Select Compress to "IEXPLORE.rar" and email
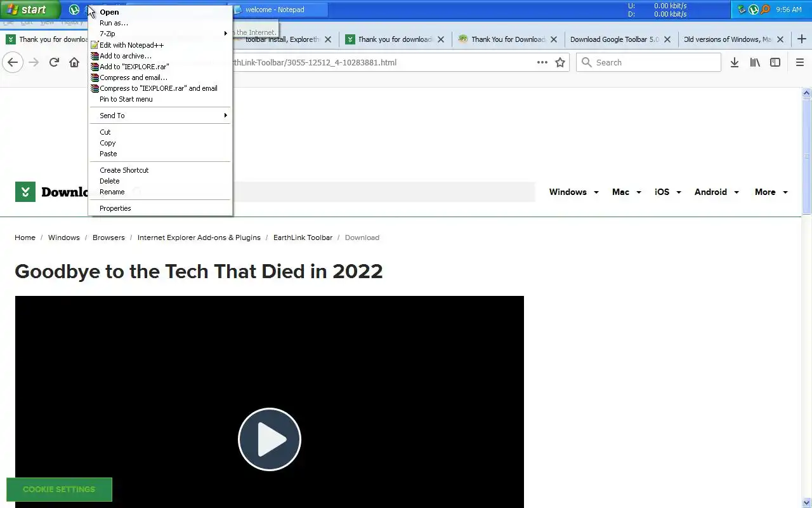 point(160,88)
